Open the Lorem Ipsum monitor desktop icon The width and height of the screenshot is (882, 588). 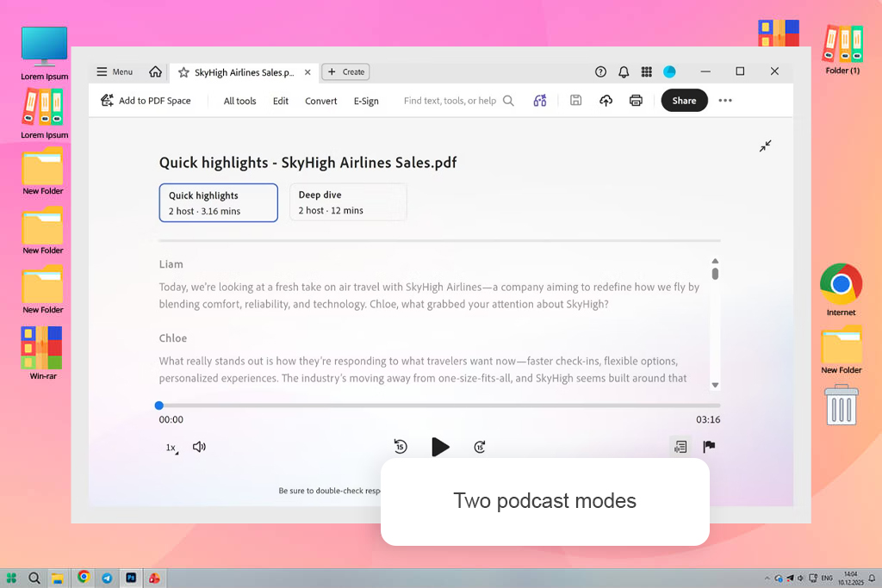45,53
